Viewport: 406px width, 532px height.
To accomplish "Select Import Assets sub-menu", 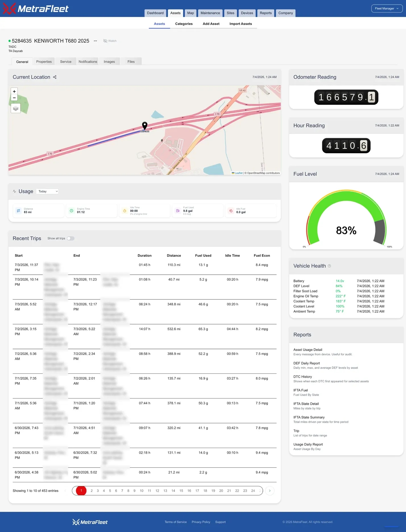I will click(241, 24).
